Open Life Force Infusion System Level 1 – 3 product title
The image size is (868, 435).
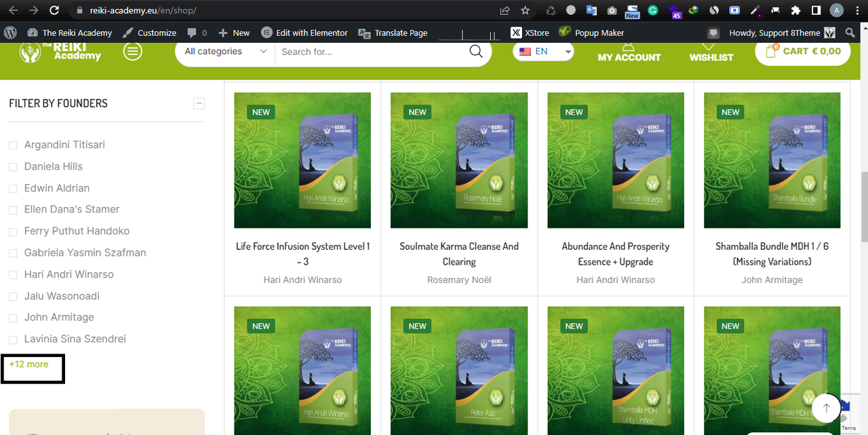(x=302, y=254)
